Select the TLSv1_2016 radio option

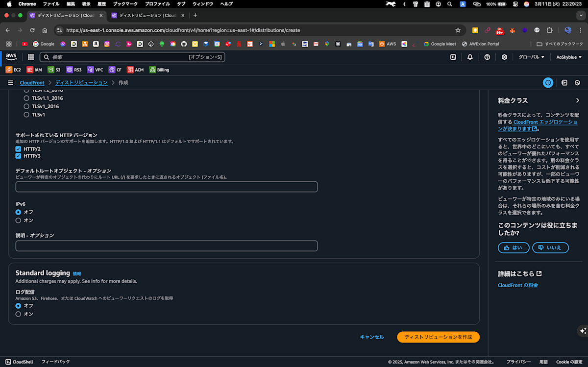(26, 106)
